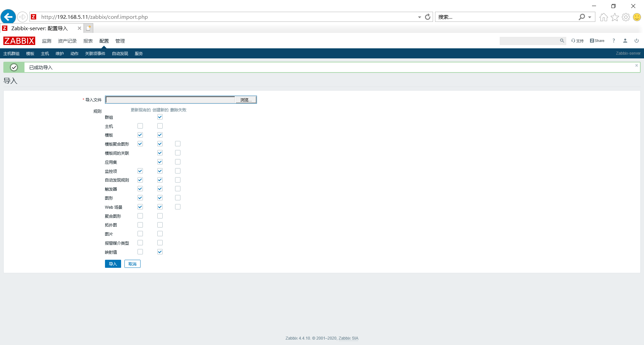
Task: Check 报警媒介类型 create new checkbox
Action: 160,243
